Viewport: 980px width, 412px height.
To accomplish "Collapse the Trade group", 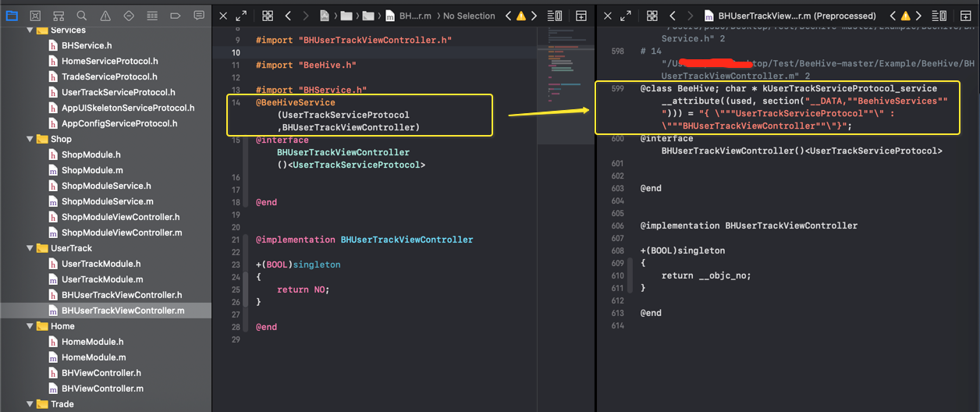I will click(x=30, y=404).
